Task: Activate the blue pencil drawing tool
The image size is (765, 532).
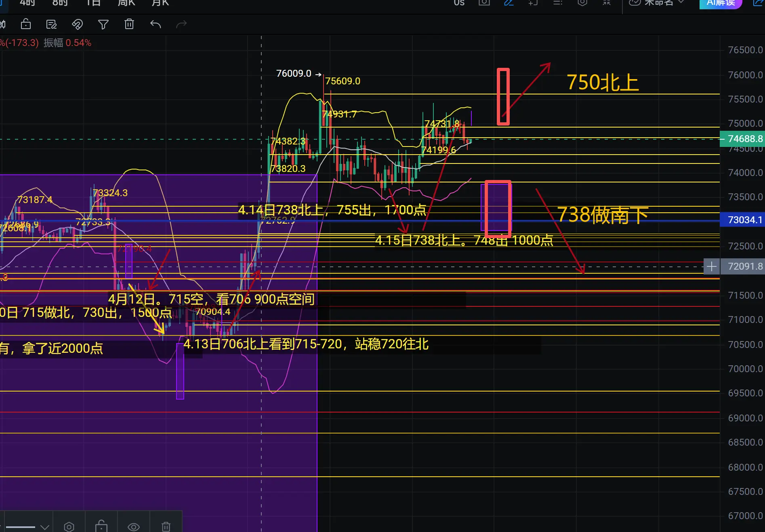Action: click(509, 2)
